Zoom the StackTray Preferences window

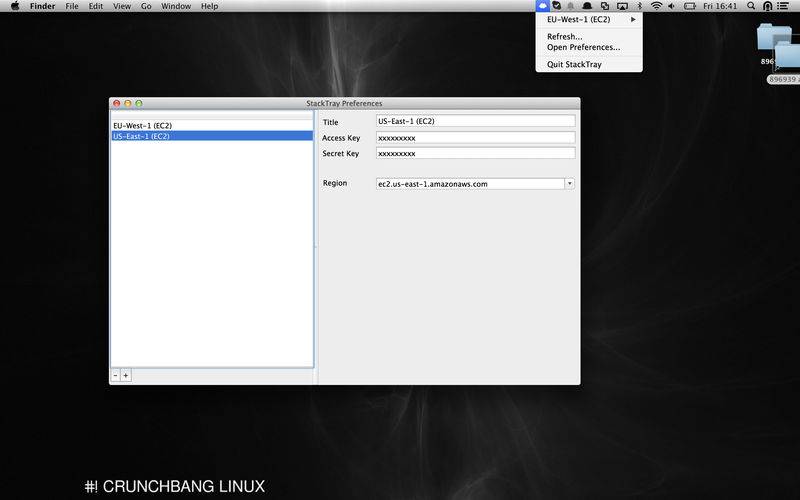pyautogui.click(x=139, y=103)
